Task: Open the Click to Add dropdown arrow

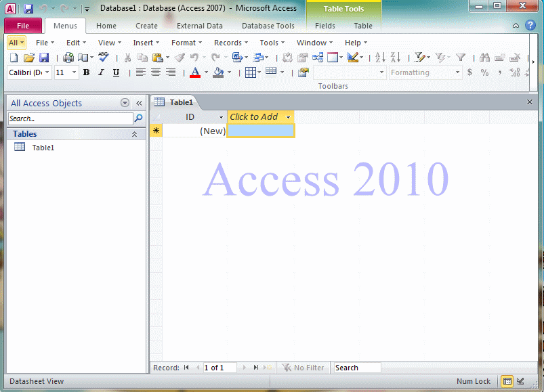Action: [288, 118]
